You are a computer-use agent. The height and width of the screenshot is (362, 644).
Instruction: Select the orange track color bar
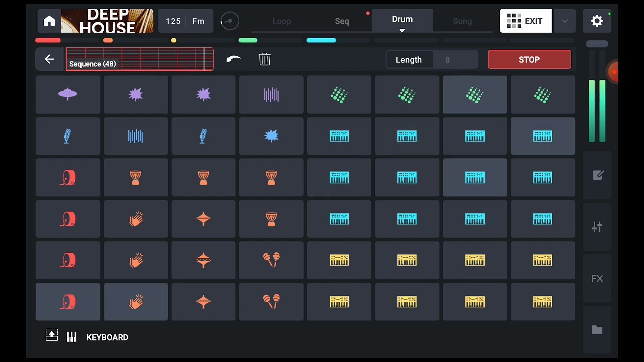coord(108,40)
